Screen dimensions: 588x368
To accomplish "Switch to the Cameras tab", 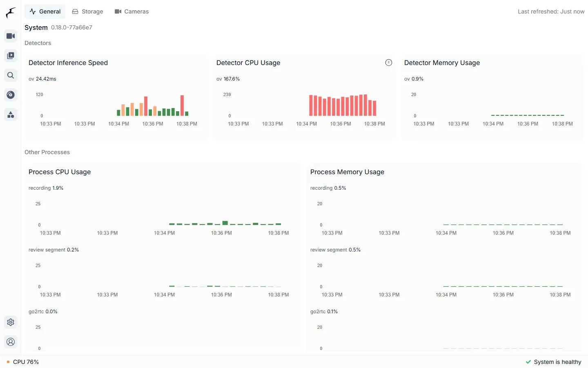I will [131, 11].
